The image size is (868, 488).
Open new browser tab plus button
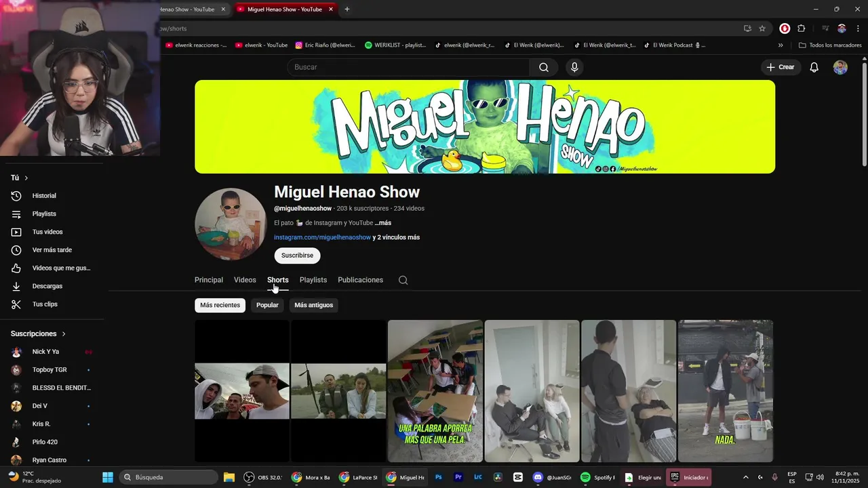coord(347,9)
